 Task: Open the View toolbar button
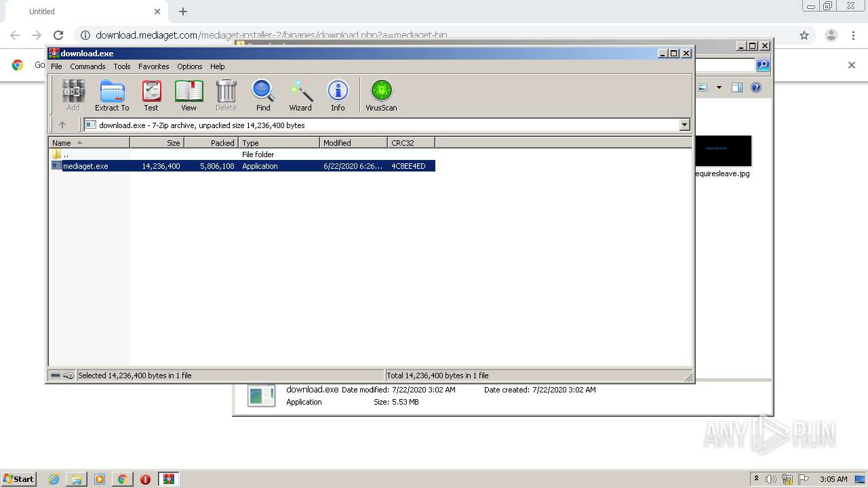[x=189, y=95]
